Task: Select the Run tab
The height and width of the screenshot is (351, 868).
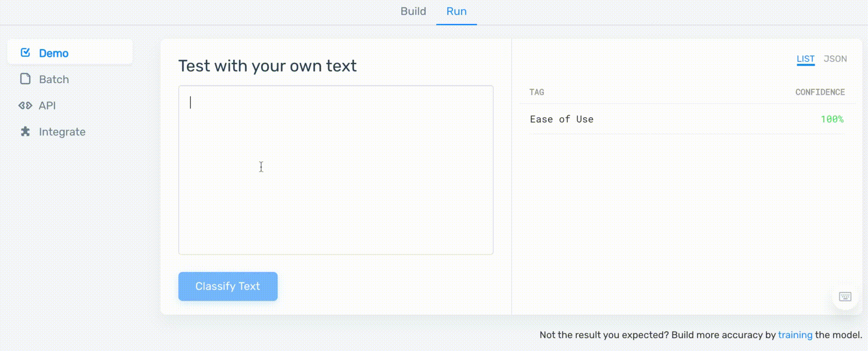Action: coord(457,11)
